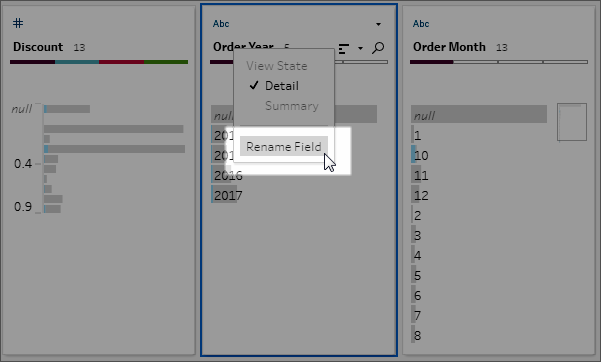The image size is (601, 362).
Task: Click the number data type icon above Discount
Action: click(x=18, y=23)
